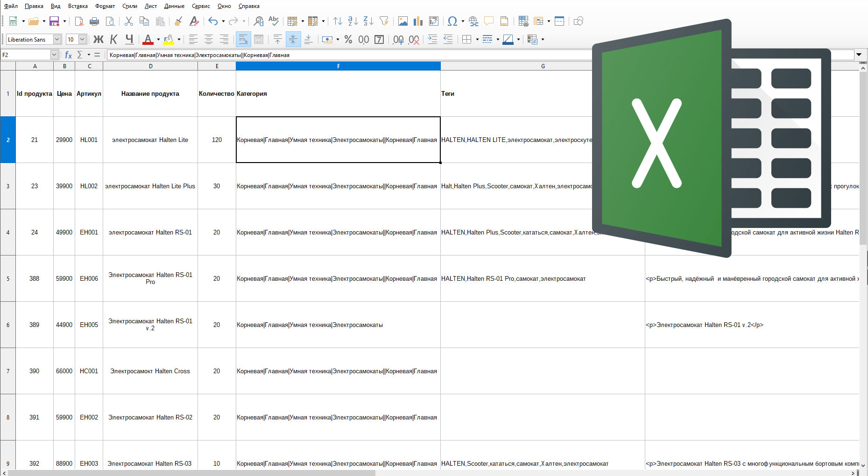Format as percent
The image size is (868, 476).
tap(348, 39)
